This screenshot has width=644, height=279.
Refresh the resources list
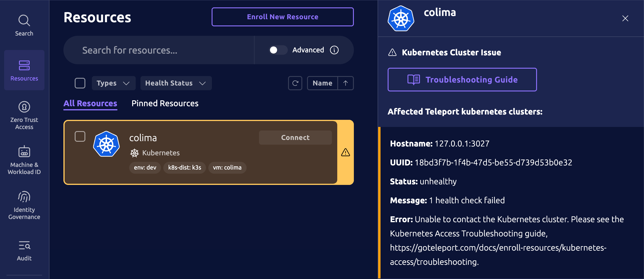pyautogui.click(x=295, y=83)
